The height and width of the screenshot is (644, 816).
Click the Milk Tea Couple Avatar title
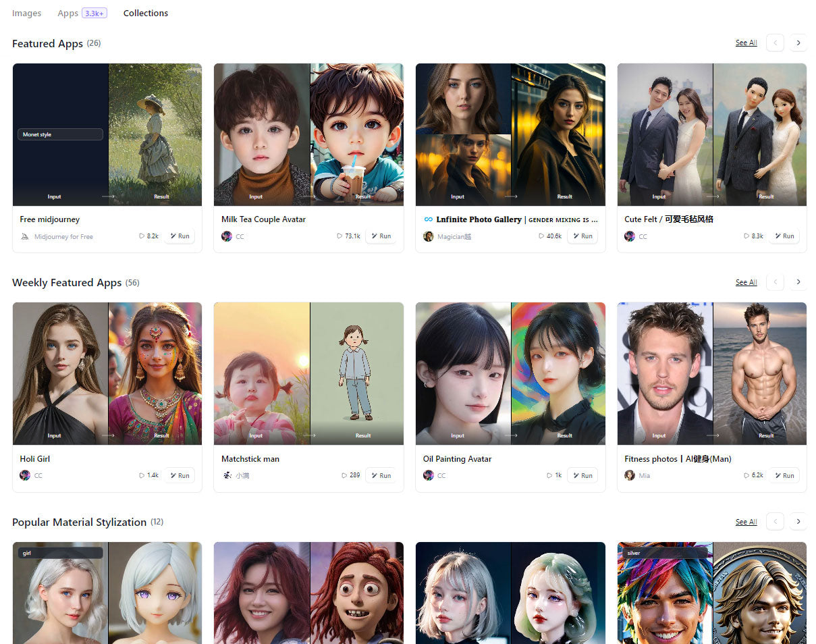263,219
